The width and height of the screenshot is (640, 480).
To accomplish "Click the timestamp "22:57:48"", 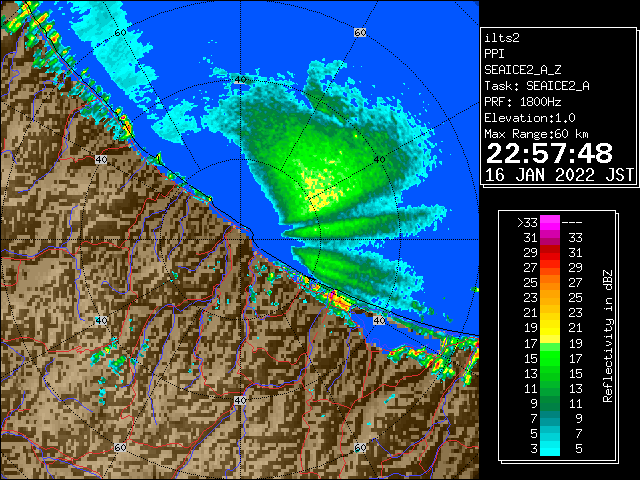I will 549,153.
